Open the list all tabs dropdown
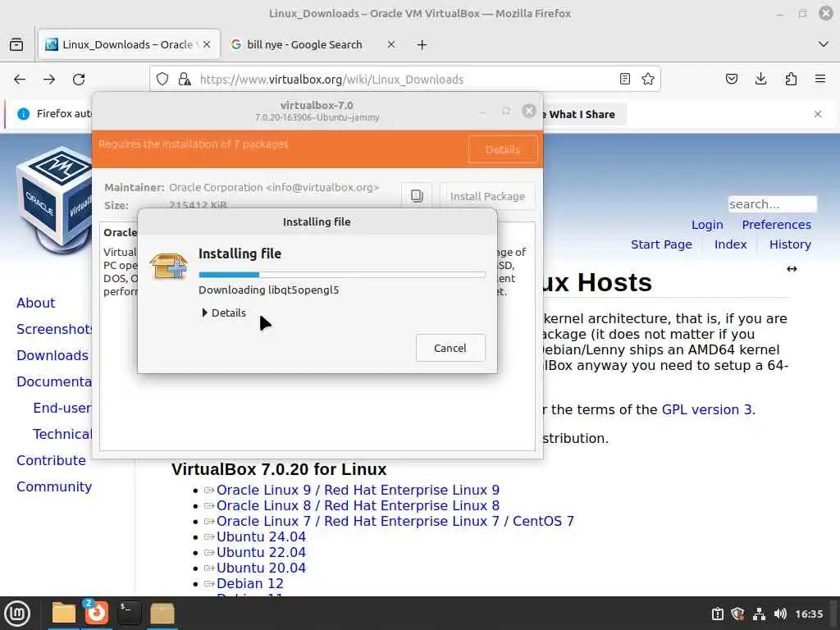This screenshot has height=630, width=840. (x=824, y=44)
